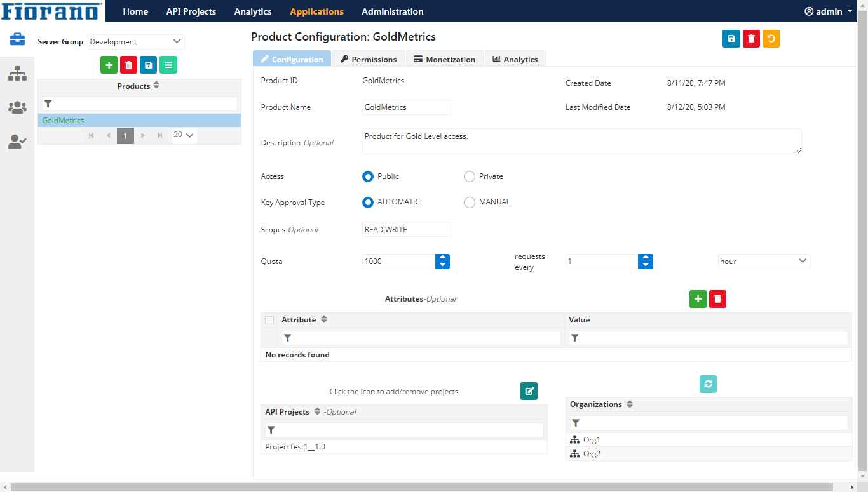Sort the Organizations column
This screenshot has height=492, width=868.
point(630,404)
